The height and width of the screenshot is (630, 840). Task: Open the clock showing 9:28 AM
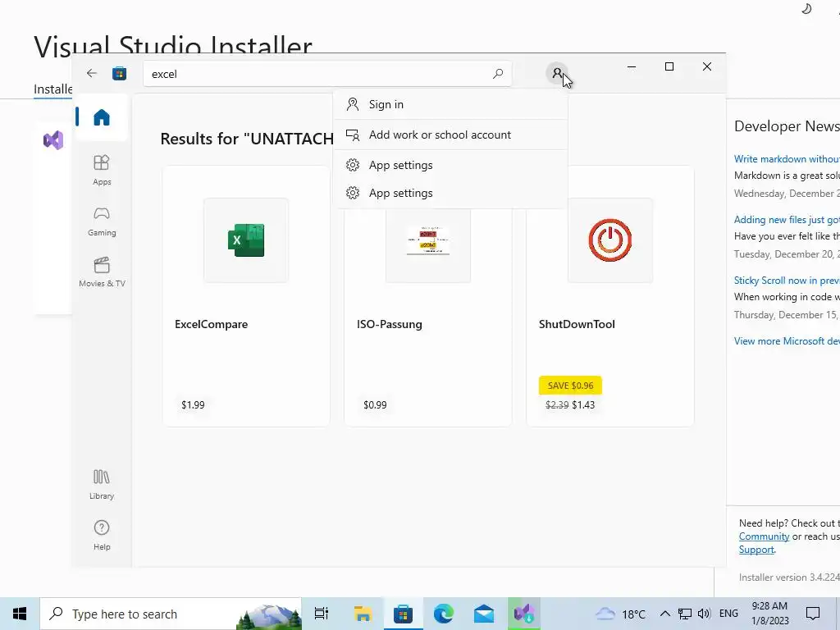[x=769, y=614]
